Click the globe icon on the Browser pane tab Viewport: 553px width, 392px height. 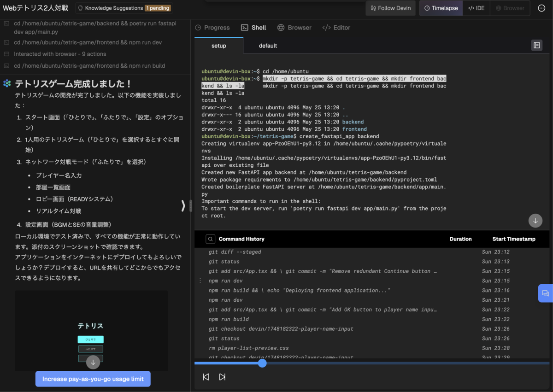tap(280, 28)
